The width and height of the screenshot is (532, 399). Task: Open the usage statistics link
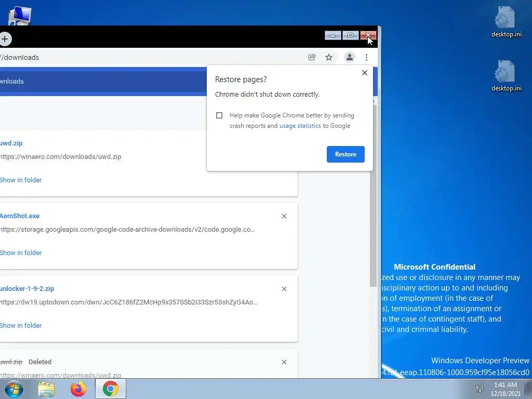[300, 126]
